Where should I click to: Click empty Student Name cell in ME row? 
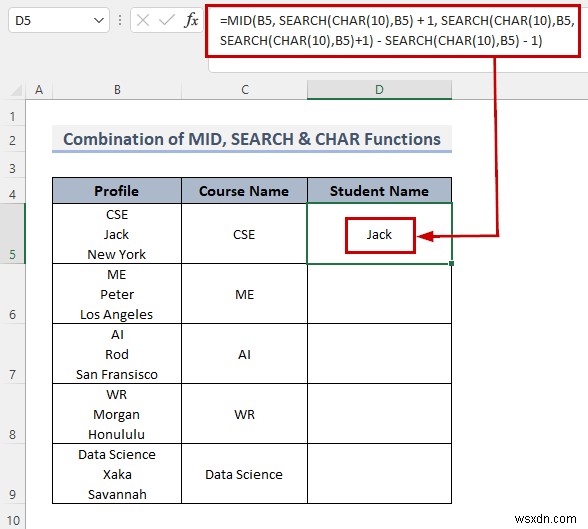tap(380, 294)
